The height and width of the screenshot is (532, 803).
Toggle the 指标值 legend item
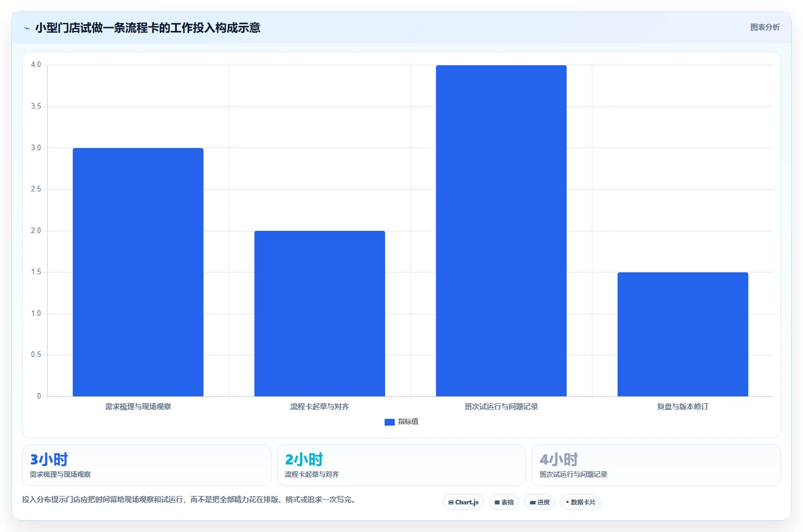coord(401,422)
